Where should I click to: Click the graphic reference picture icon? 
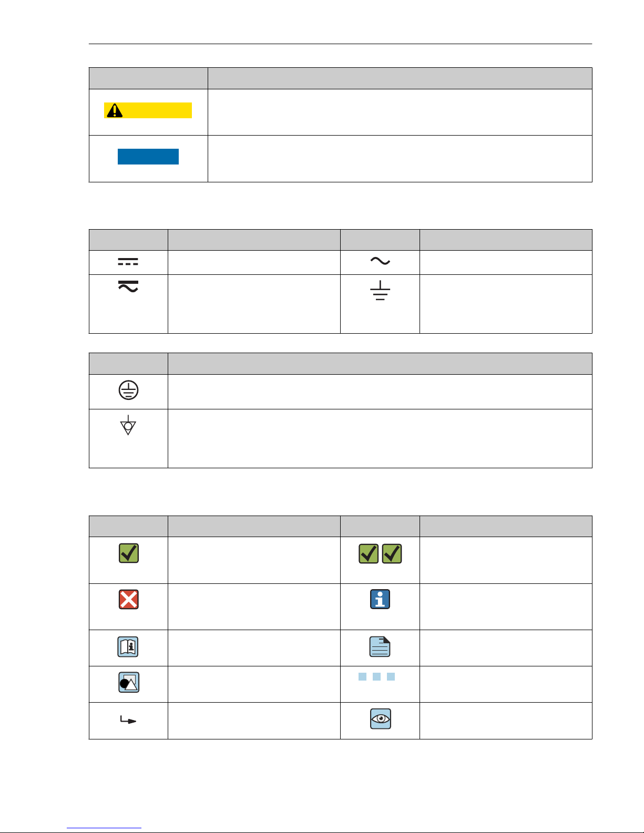click(128, 683)
